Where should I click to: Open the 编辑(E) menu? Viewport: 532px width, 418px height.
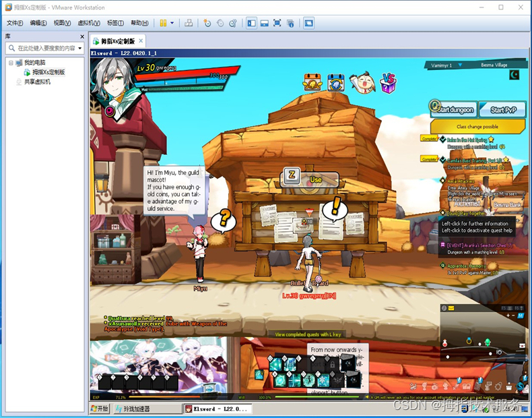pyautogui.click(x=38, y=23)
